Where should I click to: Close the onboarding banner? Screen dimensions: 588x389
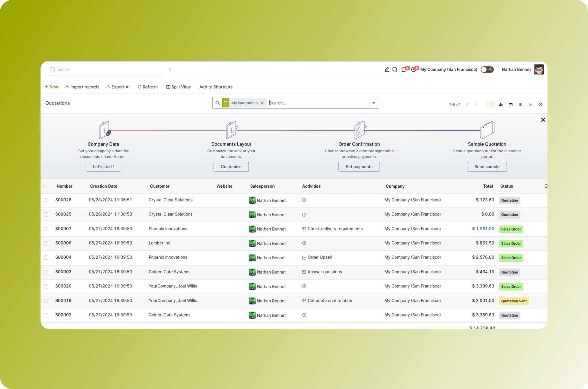coord(543,120)
